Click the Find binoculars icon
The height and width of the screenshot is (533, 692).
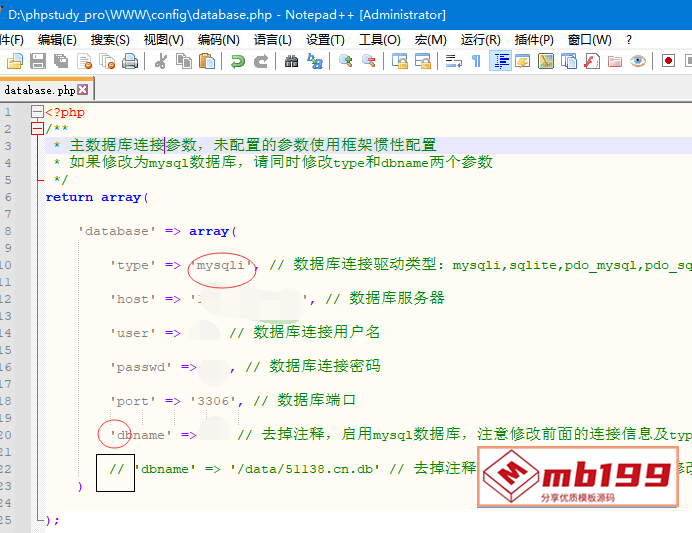click(x=291, y=62)
